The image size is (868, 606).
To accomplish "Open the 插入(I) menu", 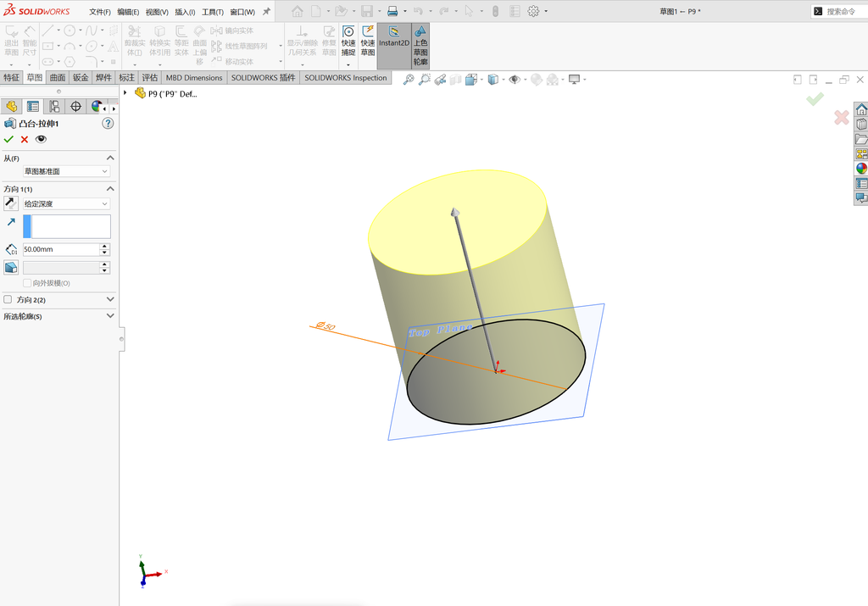I will (x=185, y=12).
